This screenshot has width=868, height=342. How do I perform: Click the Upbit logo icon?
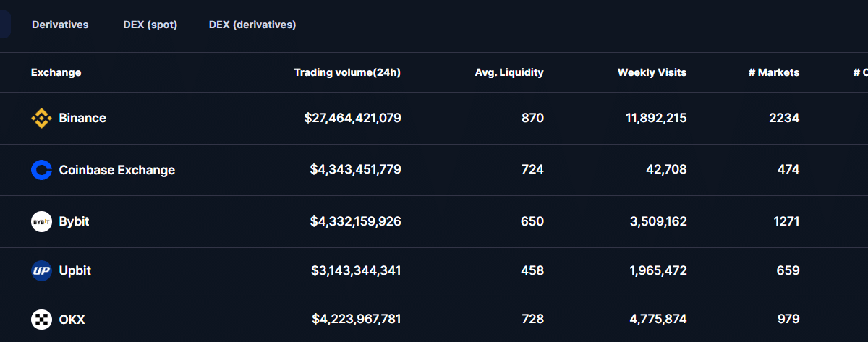41,271
